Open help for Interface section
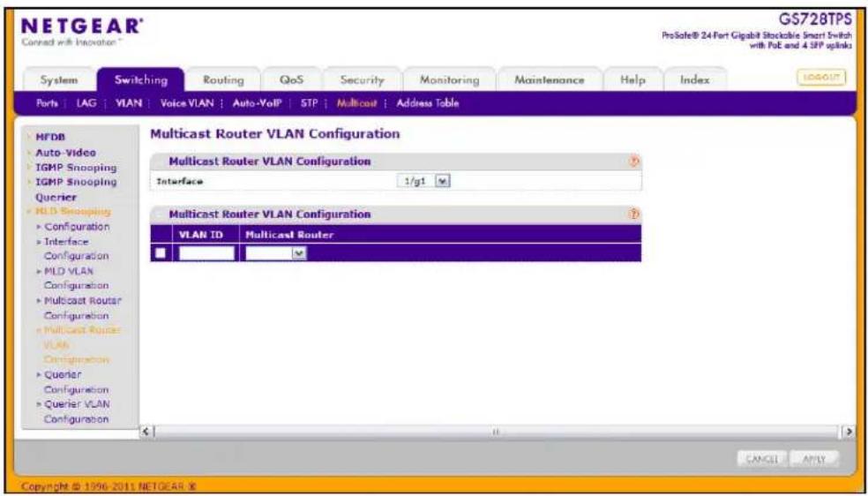Screen dimensions: 868x496 634,162
